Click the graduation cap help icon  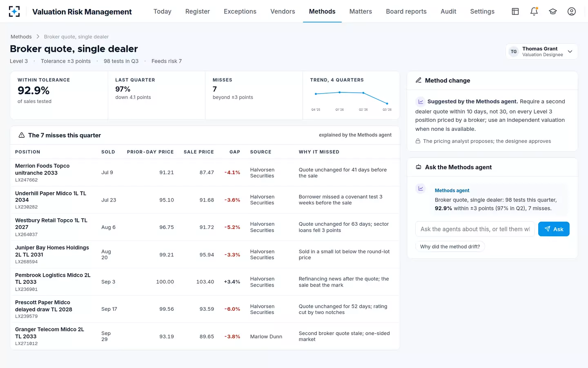pyautogui.click(x=553, y=11)
